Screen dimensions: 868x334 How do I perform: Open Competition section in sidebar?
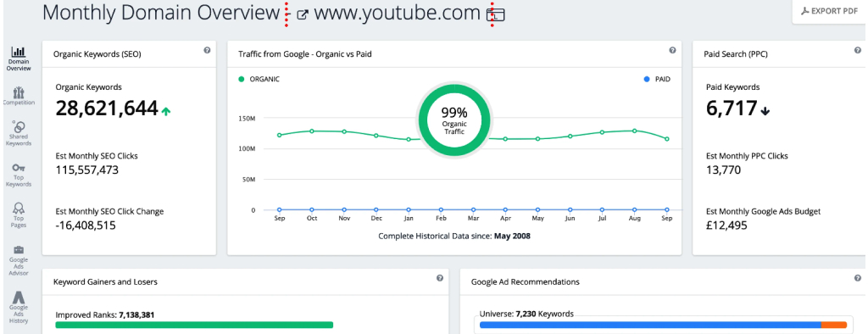19,96
